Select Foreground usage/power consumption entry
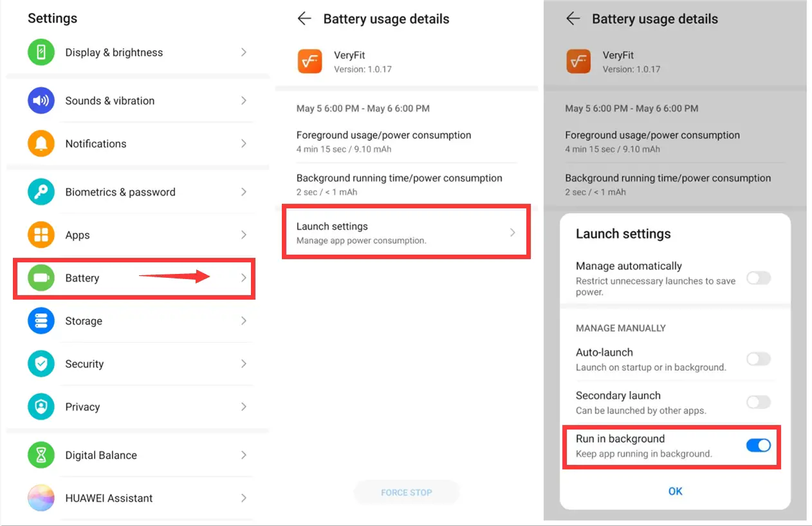Image resolution: width=812 pixels, height=526 pixels. coord(384,141)
